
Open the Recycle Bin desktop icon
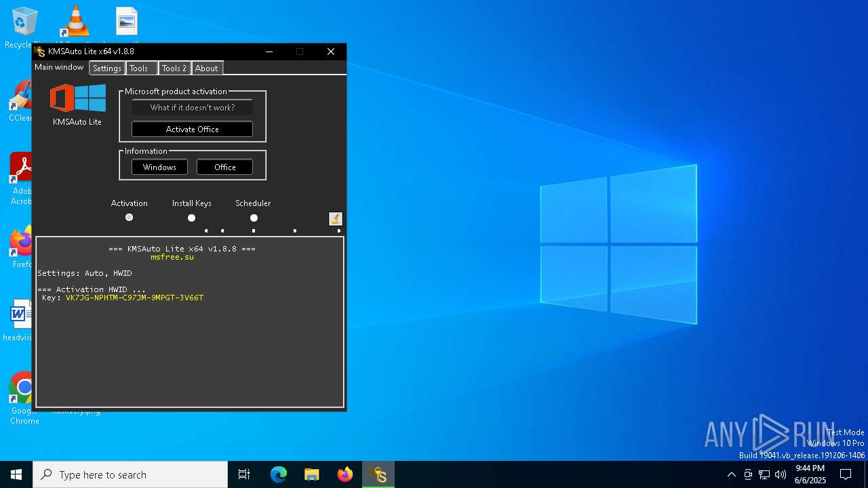coord(24,22)
